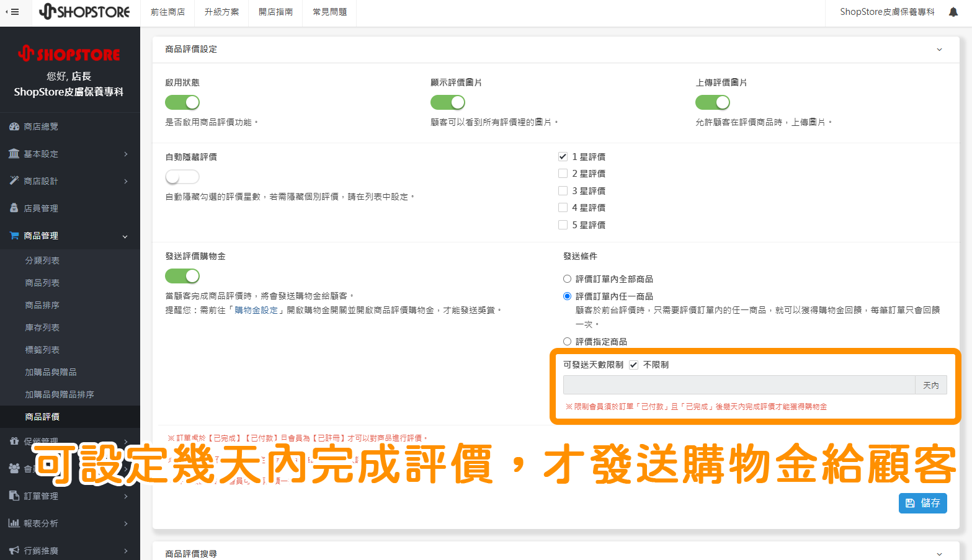Click the 可發送天數限制 days input field
The width and height of the screenshot is (972, 560).
pos(739,385)
